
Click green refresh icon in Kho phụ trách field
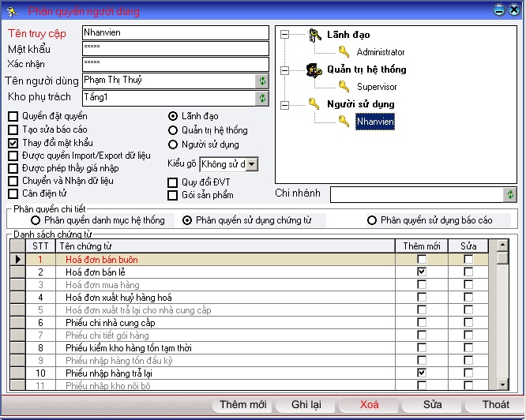coord(262,98)
